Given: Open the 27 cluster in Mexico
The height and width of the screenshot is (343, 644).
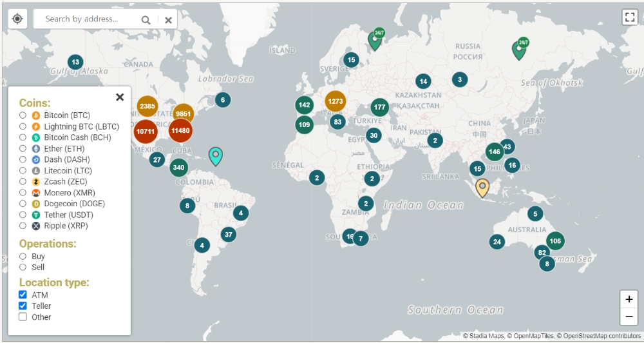Looking at the screenshot, I should [x=157, y=160].
